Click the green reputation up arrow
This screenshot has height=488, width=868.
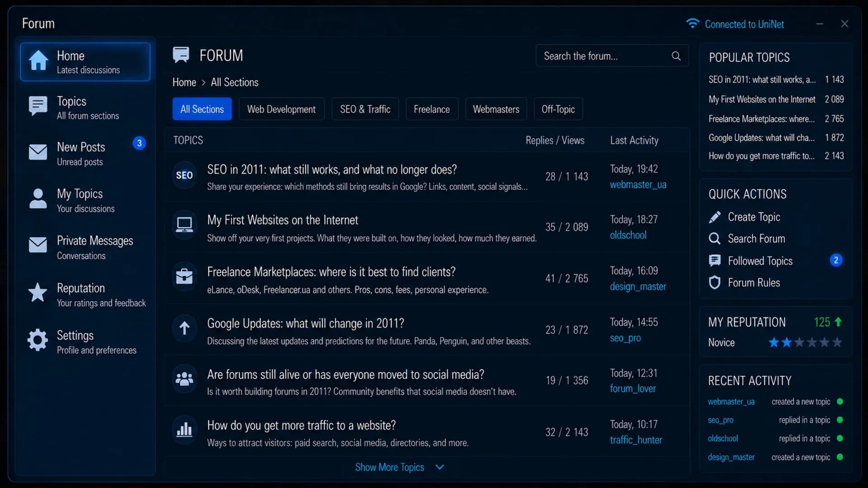click(838, 322)
